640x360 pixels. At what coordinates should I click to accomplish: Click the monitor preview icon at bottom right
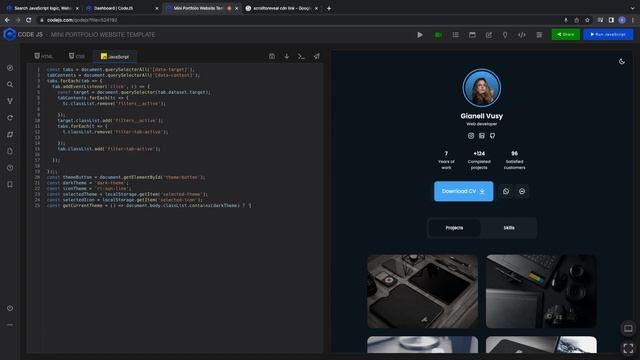pyautogui.click(x=628, y=328)
